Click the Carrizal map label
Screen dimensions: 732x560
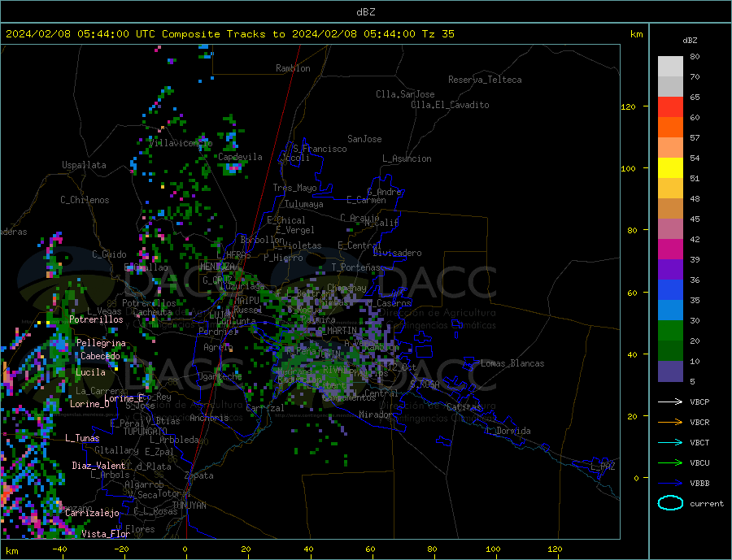(265, 408)
